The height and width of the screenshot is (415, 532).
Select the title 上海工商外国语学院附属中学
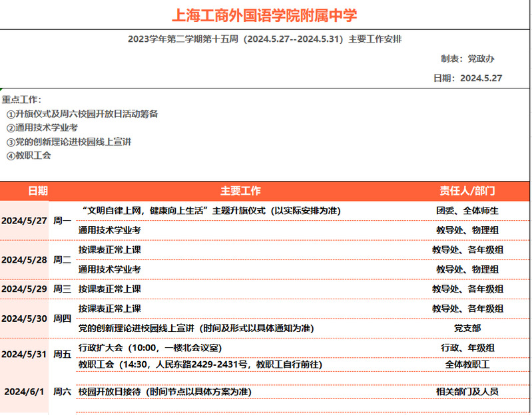click(264, 15)
